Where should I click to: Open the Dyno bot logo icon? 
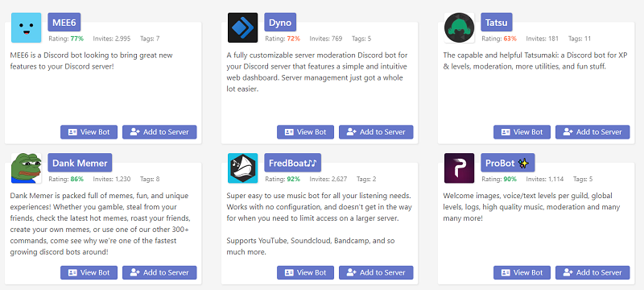[x=243, y=27]
